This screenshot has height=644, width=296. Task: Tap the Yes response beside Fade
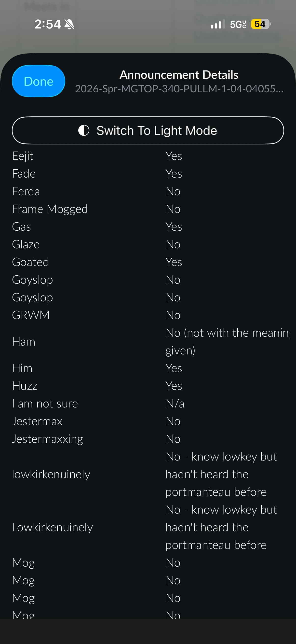pos(174,174)
